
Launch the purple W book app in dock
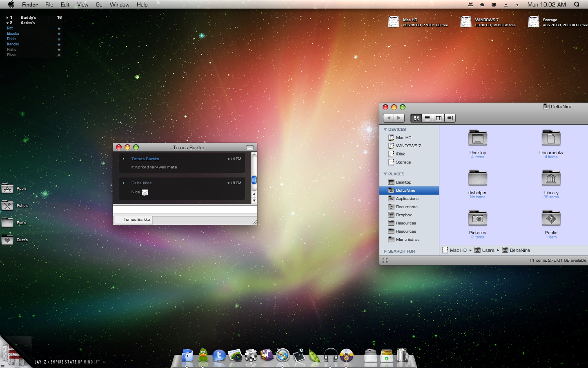267,355
